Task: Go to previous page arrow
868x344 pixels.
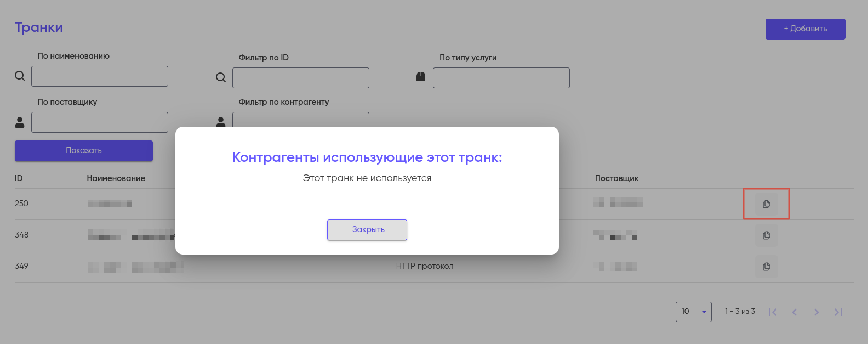Action: coord(795,312)
